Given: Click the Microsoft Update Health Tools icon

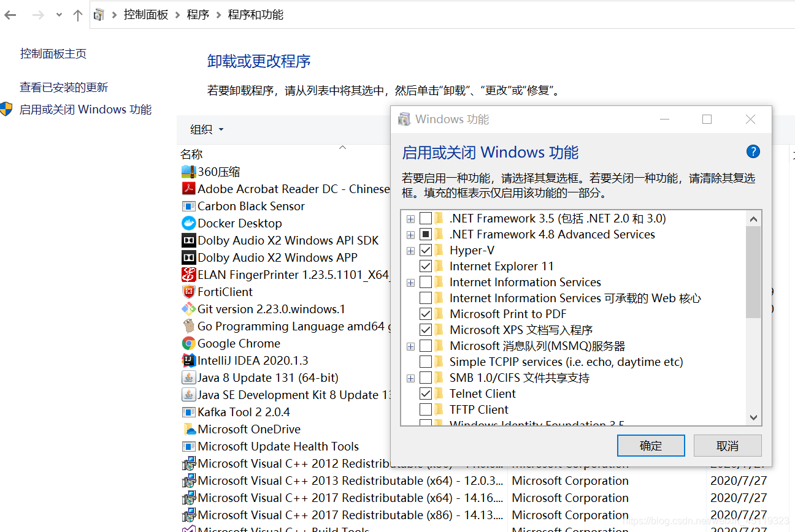Looking at the screenshot, I should click(188, 446).
